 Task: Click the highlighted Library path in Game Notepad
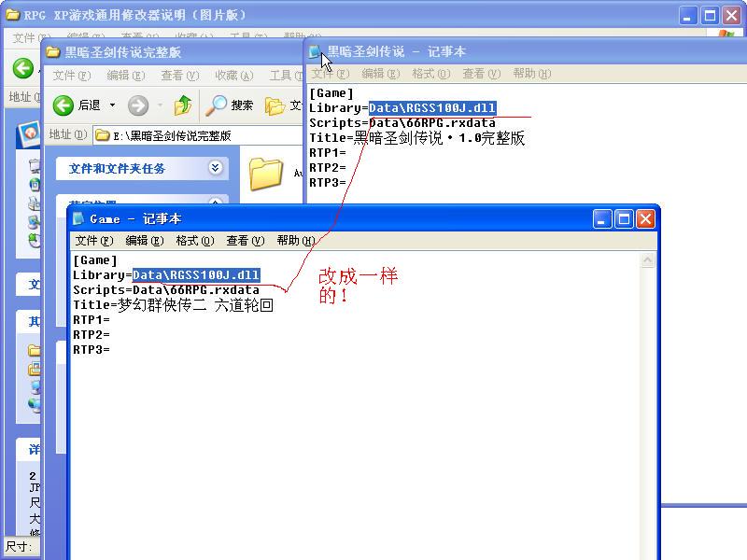(196, 275)
